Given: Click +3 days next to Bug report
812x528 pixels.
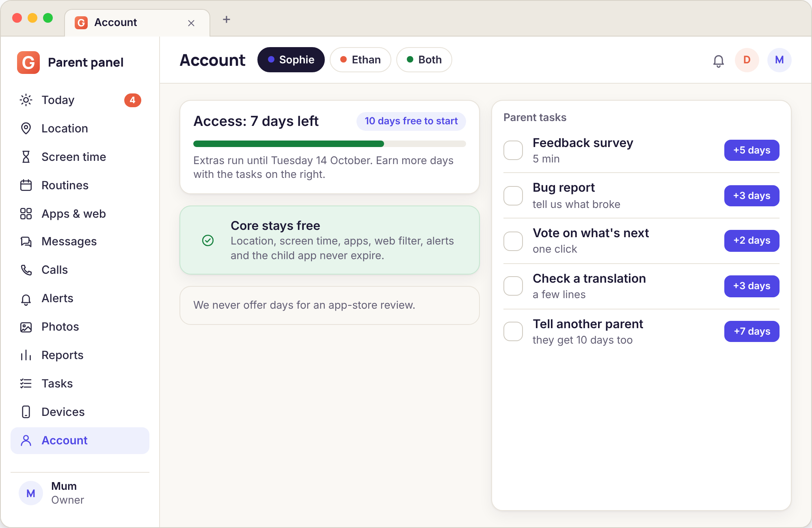Looking at the screenshot, I should (x=752, y=196).
